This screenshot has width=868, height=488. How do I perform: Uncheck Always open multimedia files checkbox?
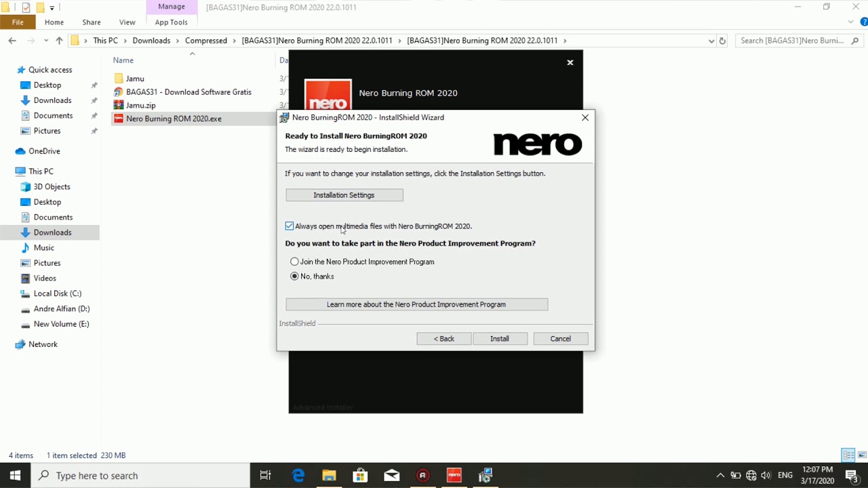pyautogui.click(x=290, y=226)
